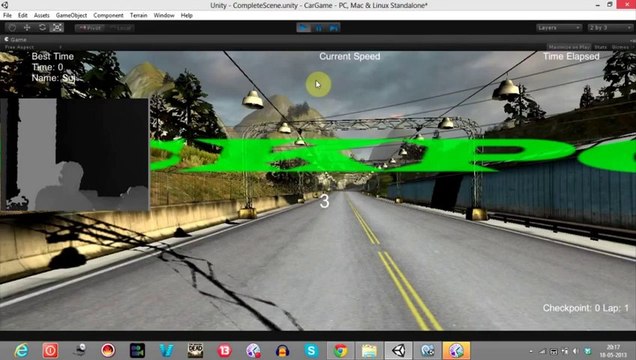636x360 pixels.
Task: Open the Component menu
Action: [x=108, y=15]
